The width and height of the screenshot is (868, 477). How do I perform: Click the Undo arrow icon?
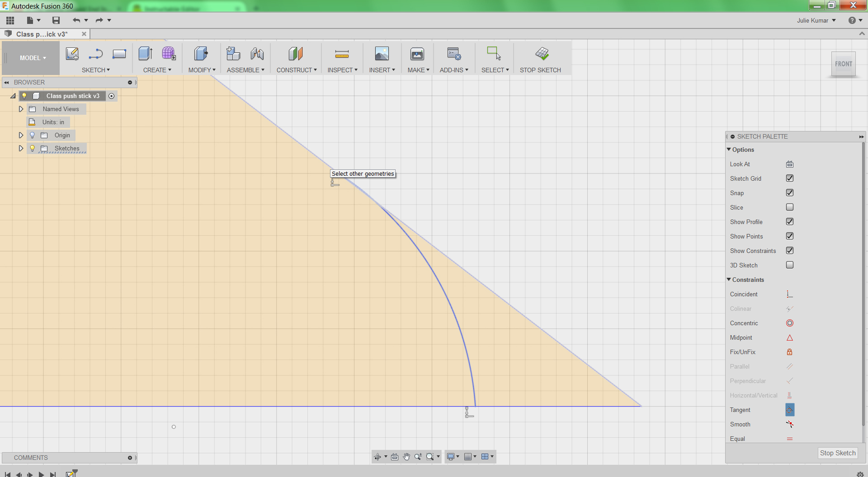pyautogui.click(x=76, y=20)
